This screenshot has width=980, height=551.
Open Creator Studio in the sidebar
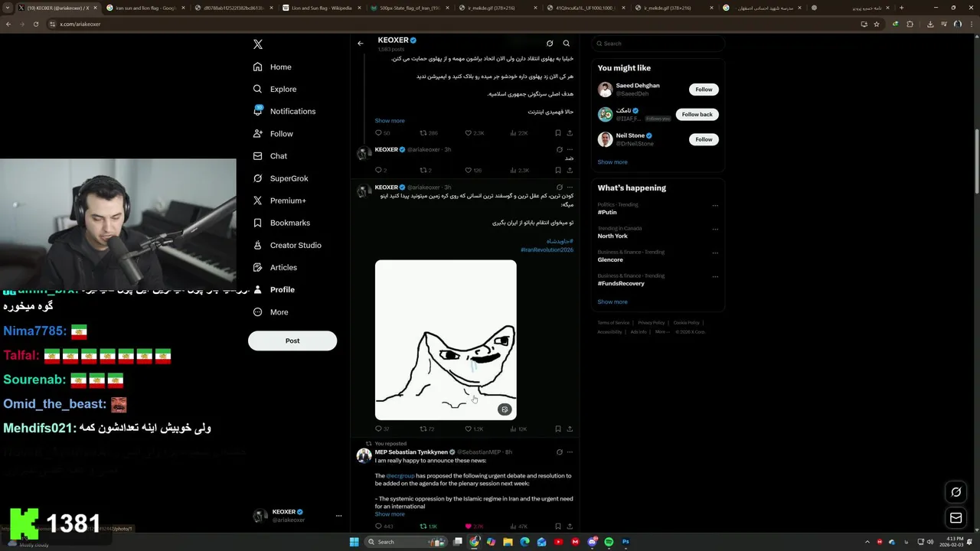pyautogui.click(x=287, y=245)
